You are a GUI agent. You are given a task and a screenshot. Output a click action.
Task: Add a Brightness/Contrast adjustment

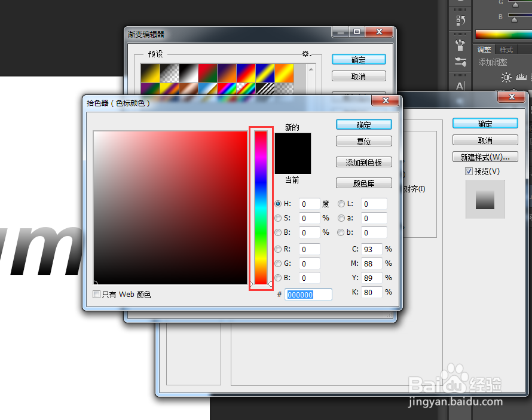[506, 77]
